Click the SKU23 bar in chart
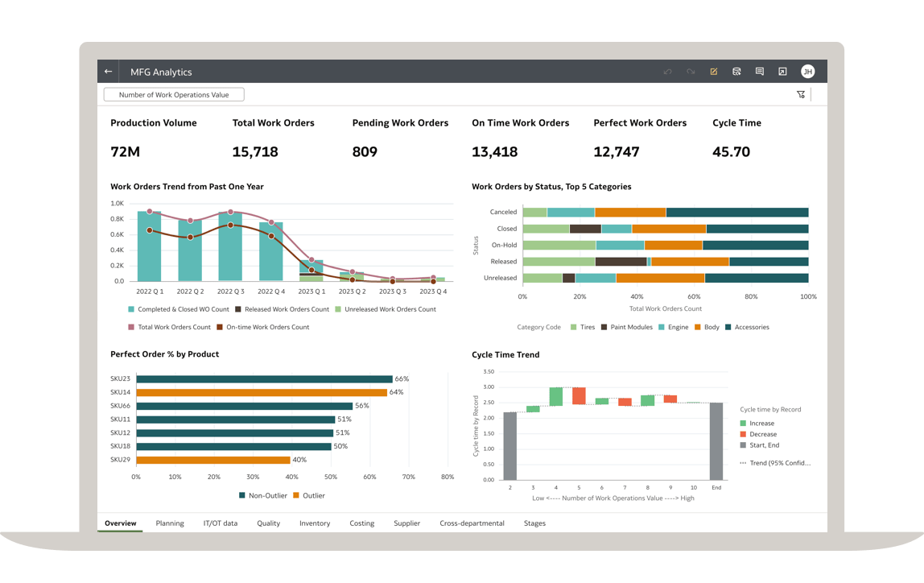 click(264, 379)
